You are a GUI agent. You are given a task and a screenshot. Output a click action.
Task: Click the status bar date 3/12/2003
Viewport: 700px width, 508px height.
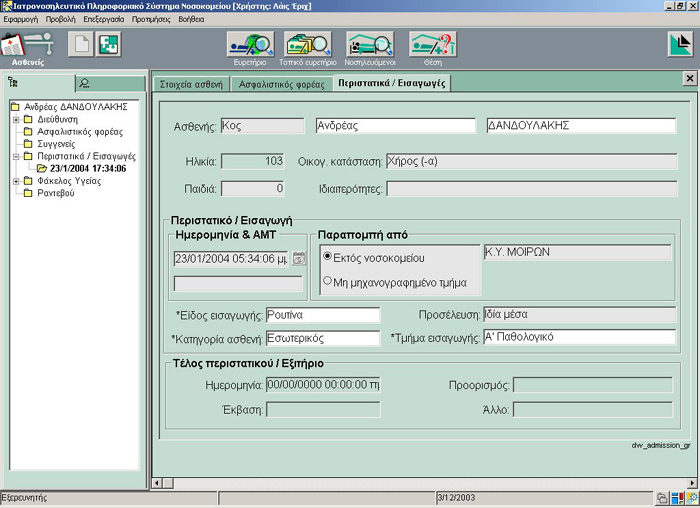point(456,498)
